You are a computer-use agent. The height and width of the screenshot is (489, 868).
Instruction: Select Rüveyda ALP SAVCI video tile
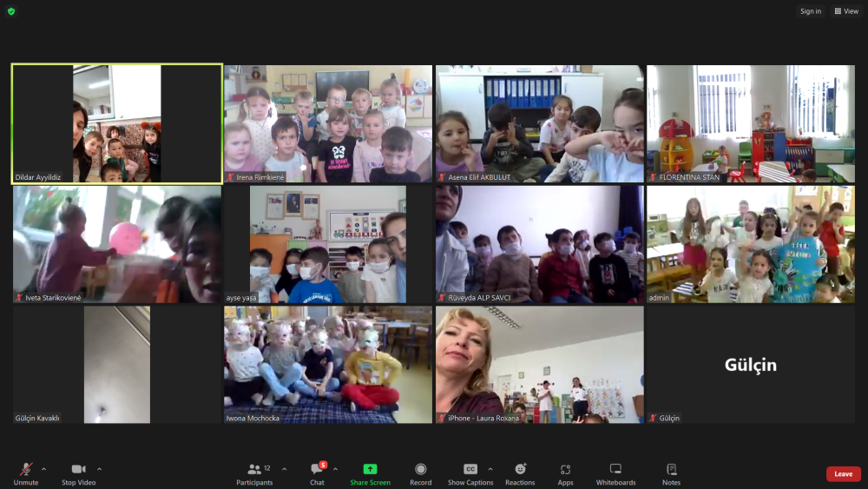point(540,244)
